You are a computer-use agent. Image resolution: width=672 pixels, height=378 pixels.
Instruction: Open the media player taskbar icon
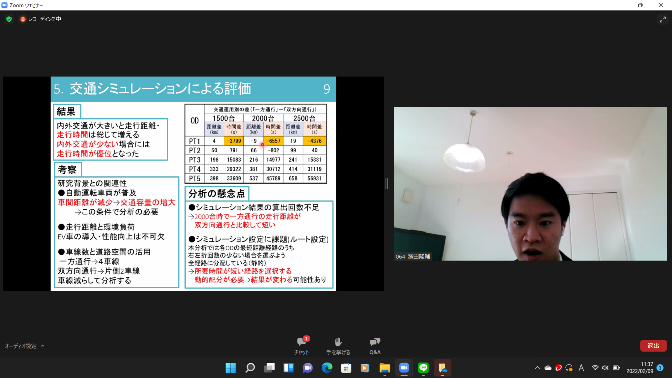click(x=365, y=368)
